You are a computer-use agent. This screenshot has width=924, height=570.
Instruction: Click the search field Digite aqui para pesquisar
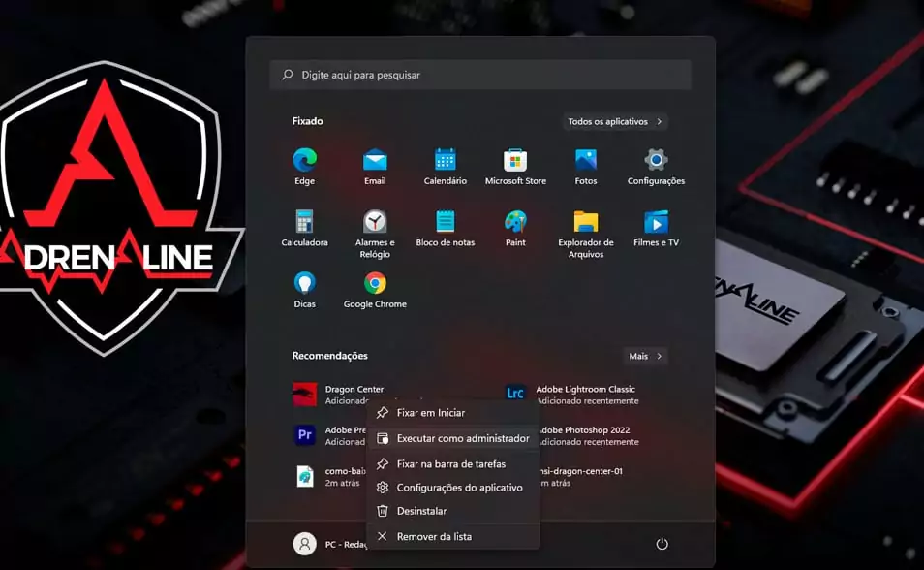tap(480, 75)
